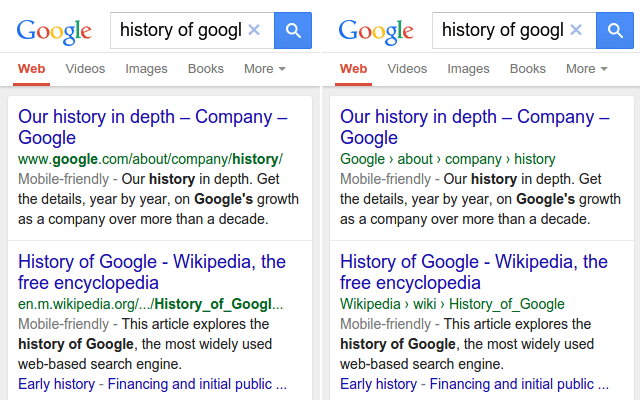Open Books tab in left panel
The image size is (640, 400).
pyautogui.click(x=206, y=69)
